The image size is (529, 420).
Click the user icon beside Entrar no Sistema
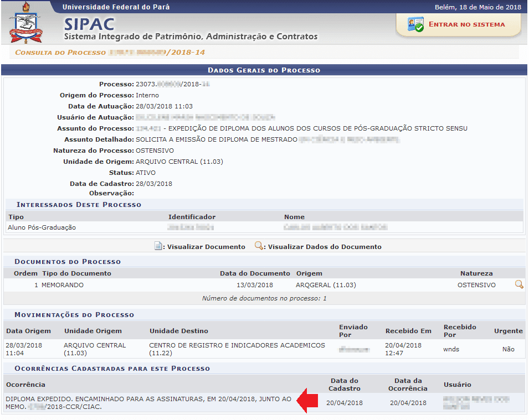pyautogui.click(x=415, y=25)
